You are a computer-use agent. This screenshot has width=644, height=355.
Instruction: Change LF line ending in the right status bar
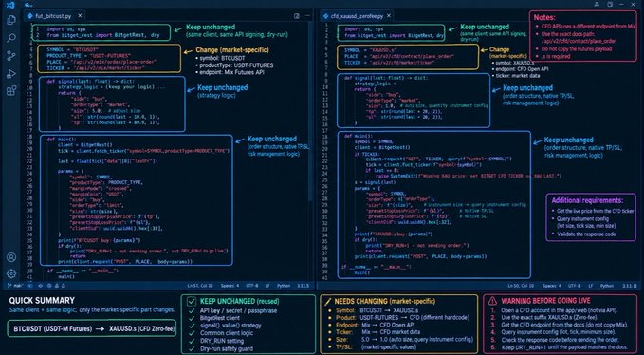point(591,286)
